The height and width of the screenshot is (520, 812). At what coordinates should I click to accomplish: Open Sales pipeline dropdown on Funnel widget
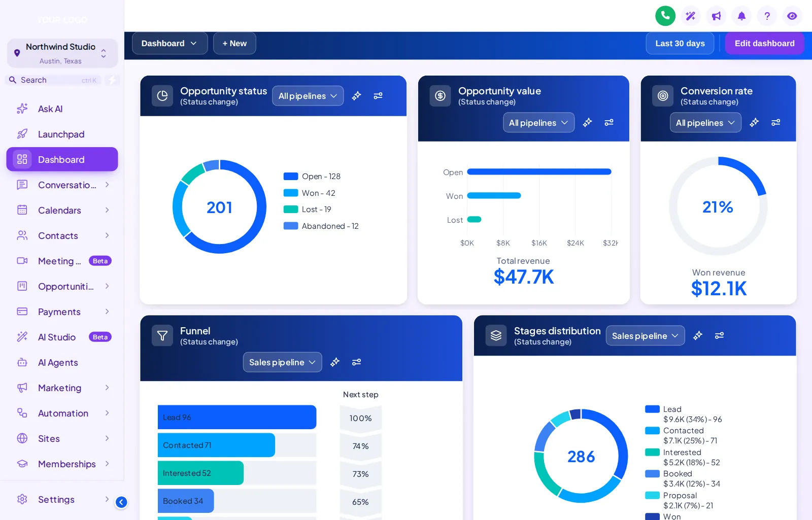coord(283,362)
